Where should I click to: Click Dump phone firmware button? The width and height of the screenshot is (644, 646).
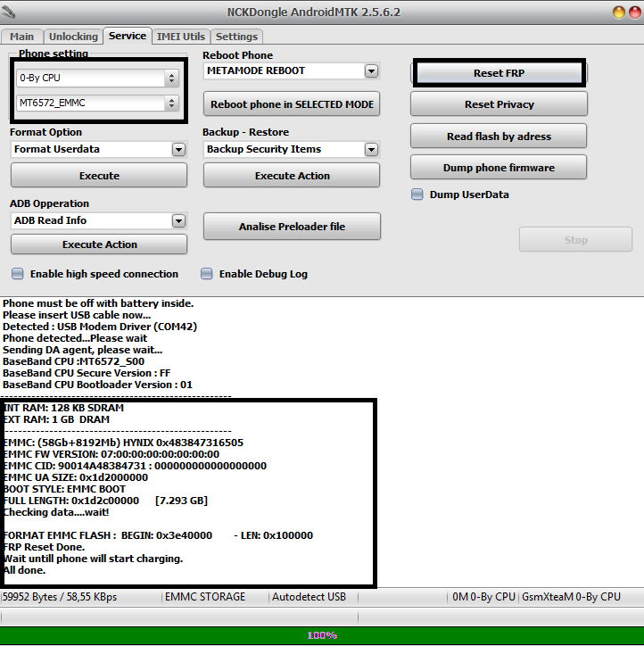click(x=499, y=168)
